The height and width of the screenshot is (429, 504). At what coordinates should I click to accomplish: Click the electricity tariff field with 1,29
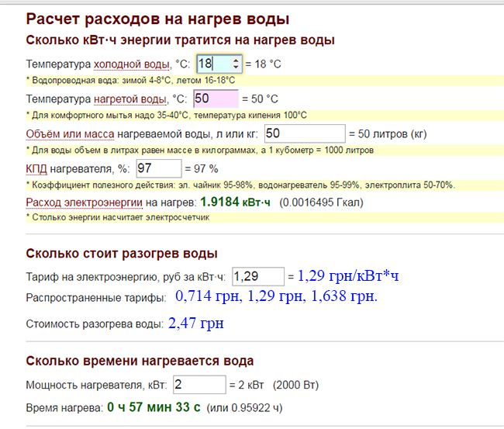pyautogui.click(x=257, y=275)
